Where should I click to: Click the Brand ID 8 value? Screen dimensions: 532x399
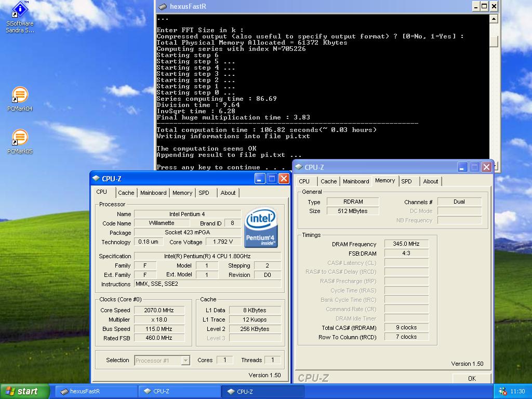[232, 223]
